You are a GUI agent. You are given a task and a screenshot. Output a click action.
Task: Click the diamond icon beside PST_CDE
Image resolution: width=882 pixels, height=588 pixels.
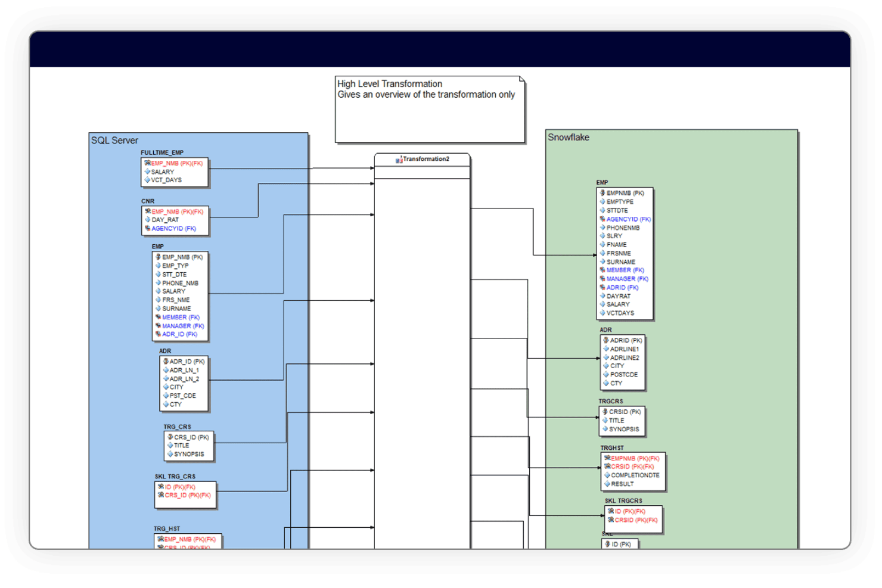click(x=166, y=396)
